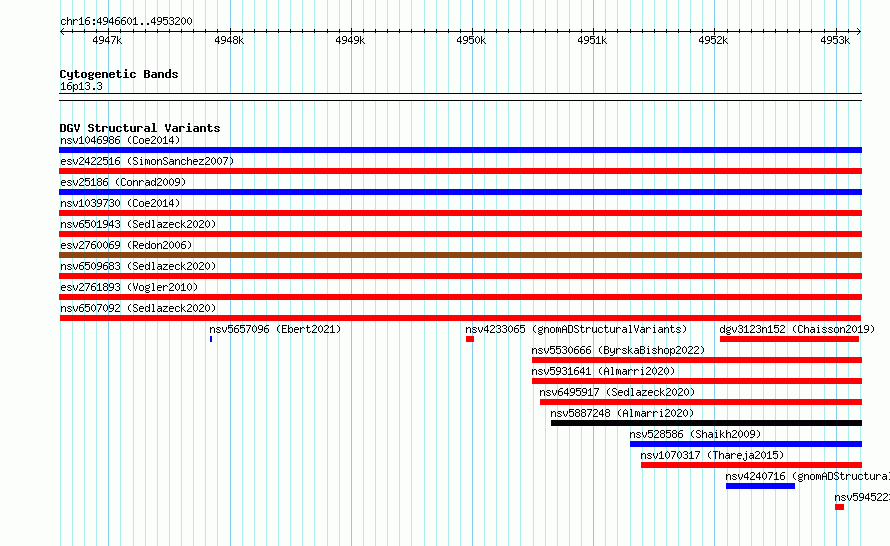
Task: Open the nsv6501943 (Sedlazeck2020) label
Action: click(138, 224)
